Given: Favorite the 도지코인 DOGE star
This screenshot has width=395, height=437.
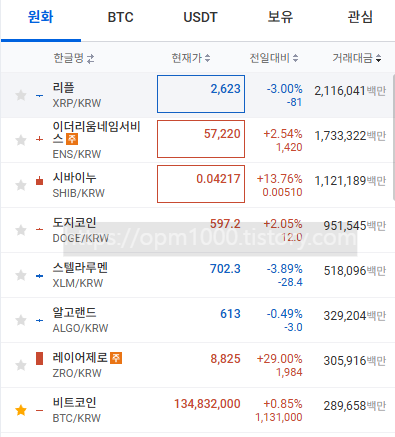Looking at the screenshot, I should point(21,230).
